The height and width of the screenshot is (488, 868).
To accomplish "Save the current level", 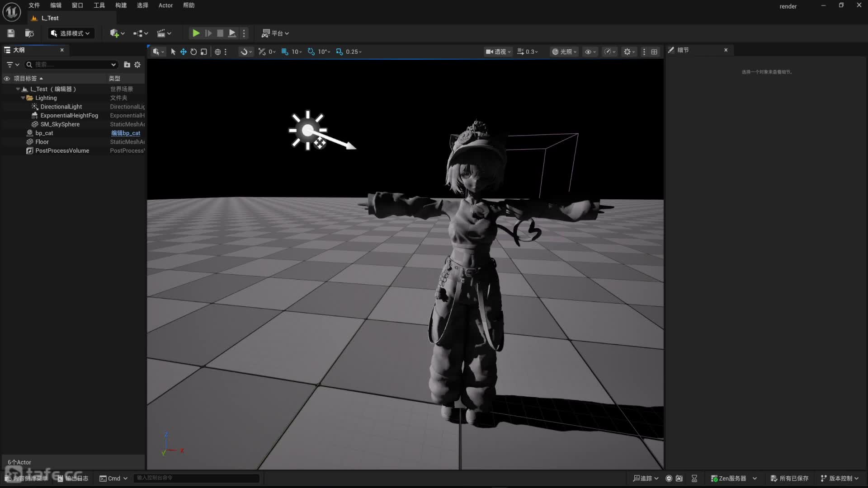I will click(x=11, y=33).
